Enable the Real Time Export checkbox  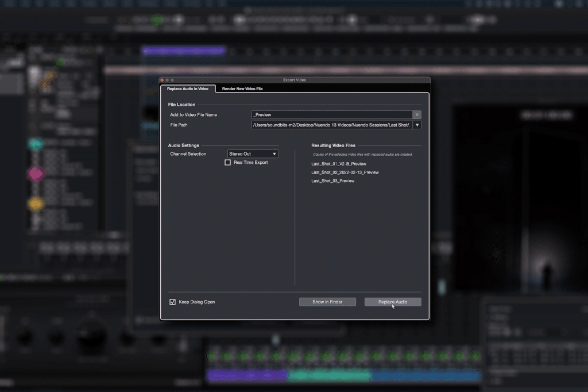click(228, 163)
